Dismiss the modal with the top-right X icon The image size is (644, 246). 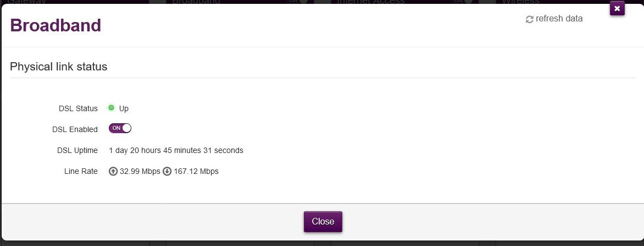(x=617, y=8)
